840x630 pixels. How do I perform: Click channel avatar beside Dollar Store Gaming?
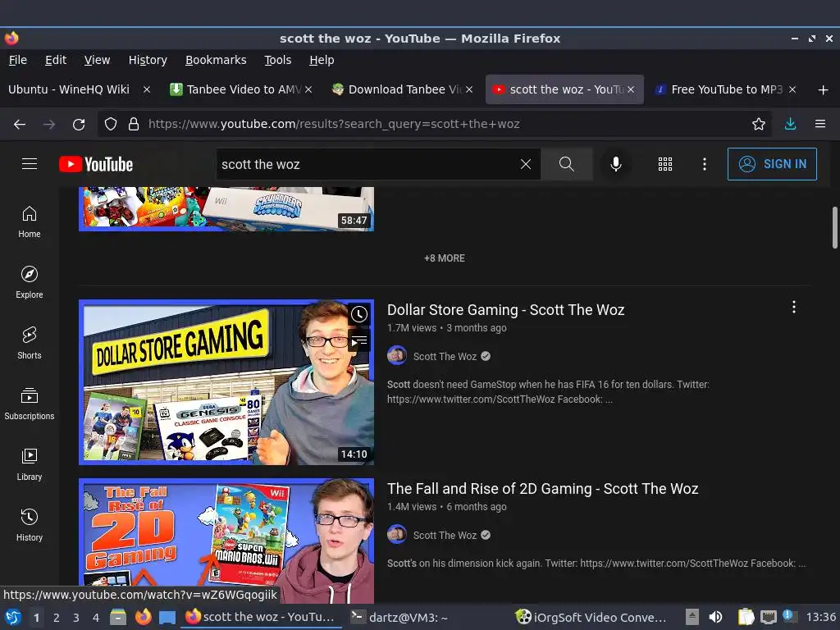click(x=397, y=356)
